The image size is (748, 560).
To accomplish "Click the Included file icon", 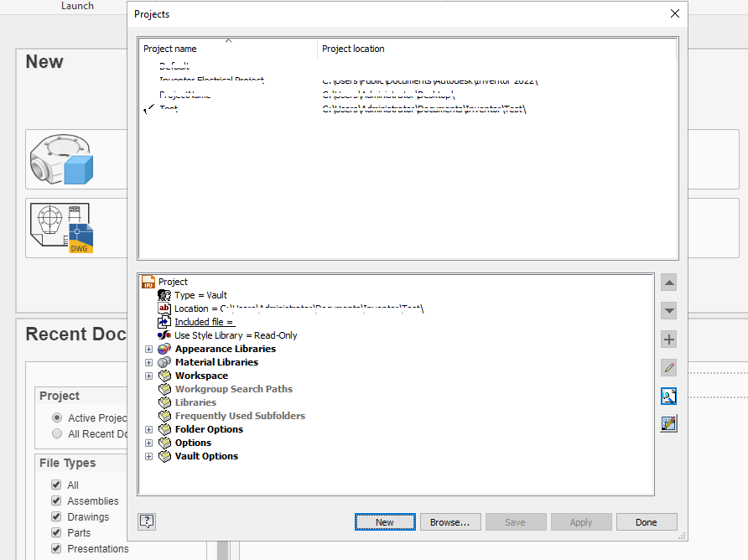I will (x=164, y=322).
